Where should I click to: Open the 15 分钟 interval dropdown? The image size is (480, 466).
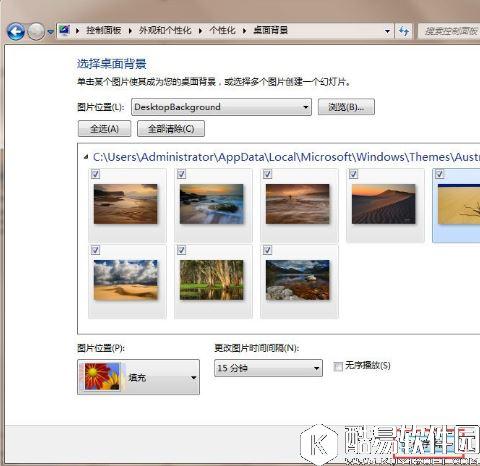click(268, 368)
